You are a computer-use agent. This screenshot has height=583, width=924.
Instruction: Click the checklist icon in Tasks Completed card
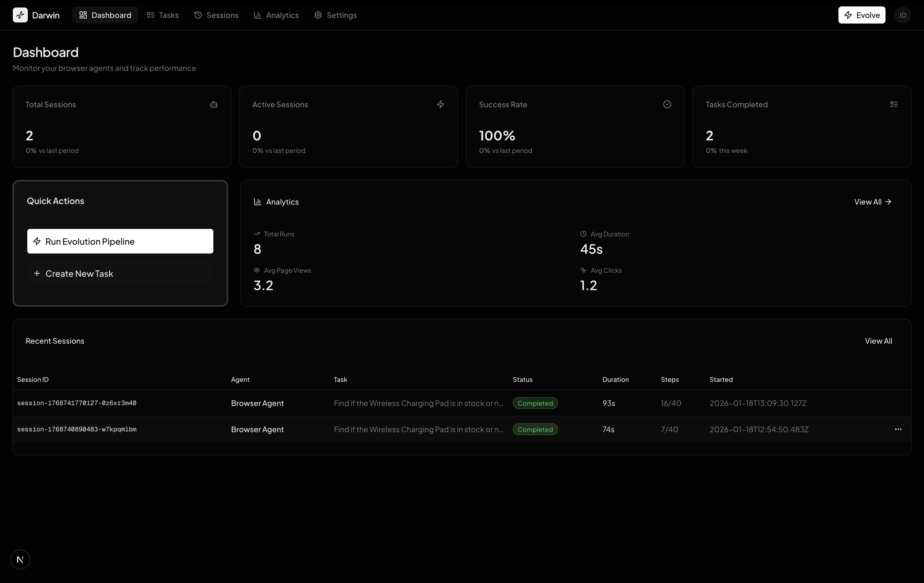tap(894, 104)
